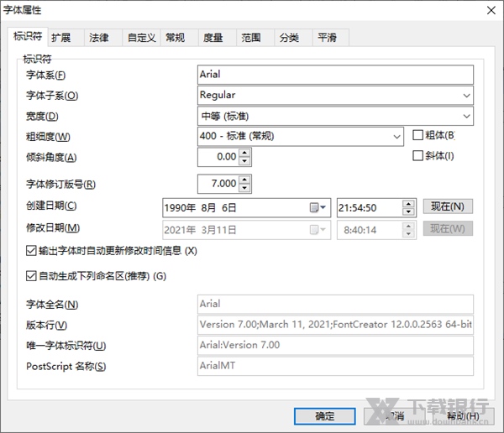Viewport: 504px width, 433px height.
Task: Expand the font subfamily Regular dropdown
Action: [x=465, y=96]
